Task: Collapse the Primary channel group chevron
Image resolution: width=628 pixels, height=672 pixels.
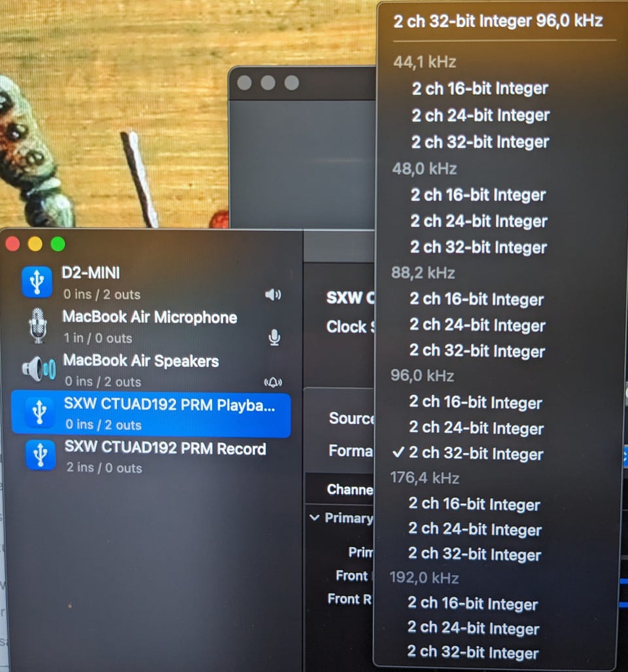Action: click(315, 518)
